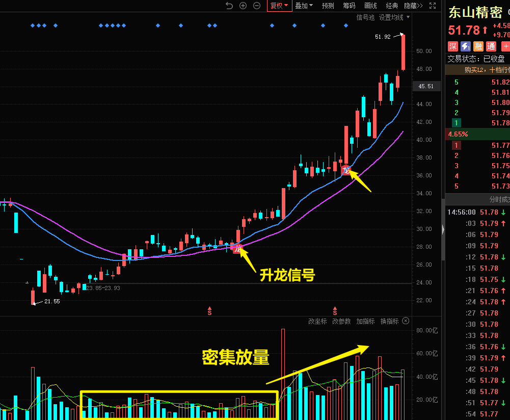The width and height of the screenshot is (510, 420).
Task: Click the left red S marker on time axis
Action: pyautogui.click(x=209, y=311)
